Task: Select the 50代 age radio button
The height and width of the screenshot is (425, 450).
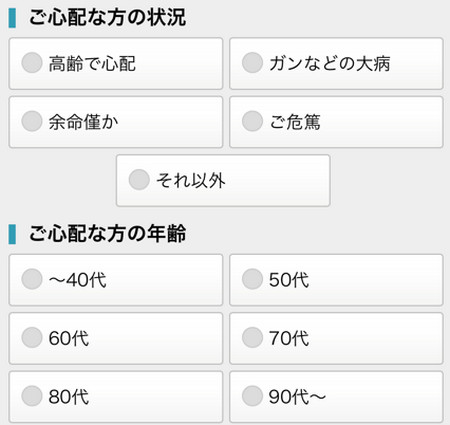Action: point(336,280)
